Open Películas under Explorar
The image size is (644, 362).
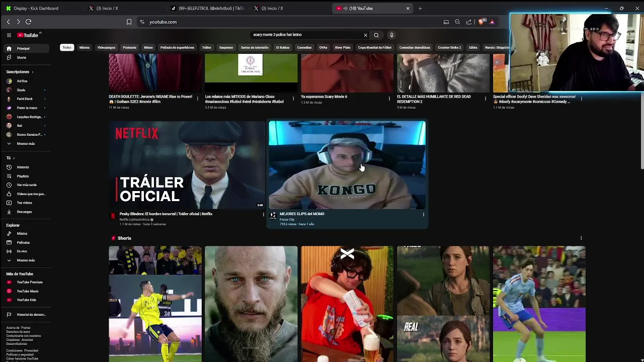(28, 242)
